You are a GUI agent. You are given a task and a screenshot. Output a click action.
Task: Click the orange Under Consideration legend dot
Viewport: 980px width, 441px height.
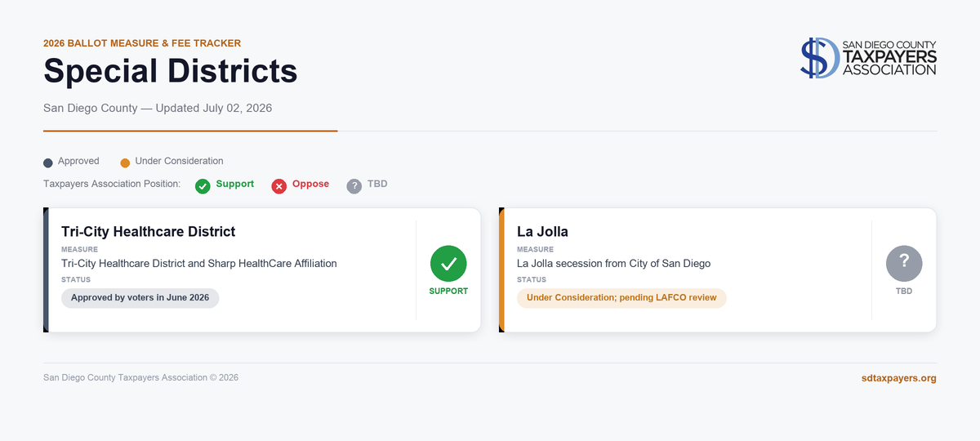click(x=125, y=163)
